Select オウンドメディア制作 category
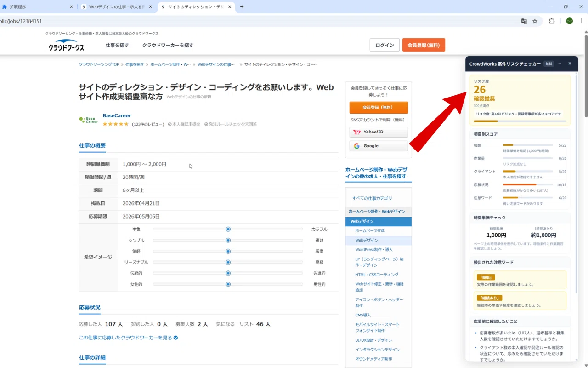 pos(373,359)
